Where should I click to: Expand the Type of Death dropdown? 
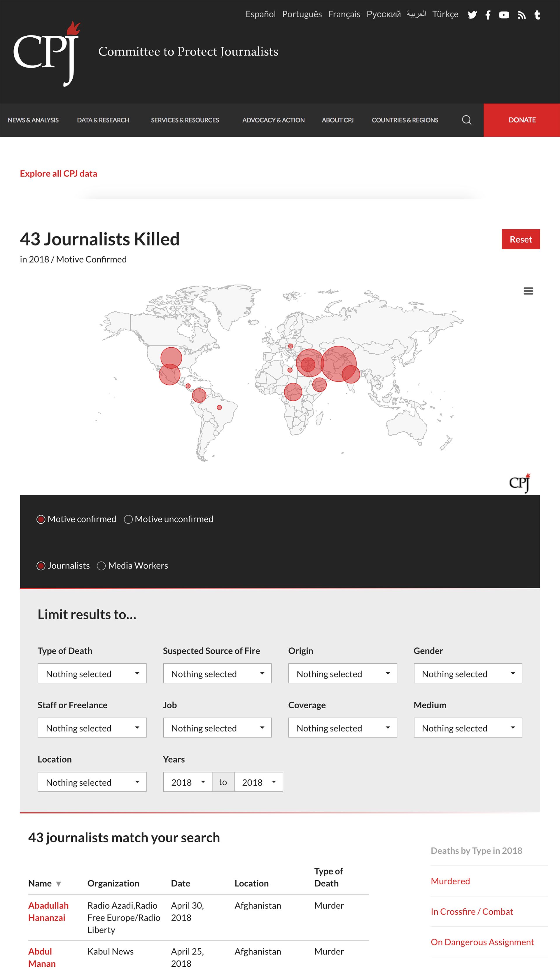point(92,673)
